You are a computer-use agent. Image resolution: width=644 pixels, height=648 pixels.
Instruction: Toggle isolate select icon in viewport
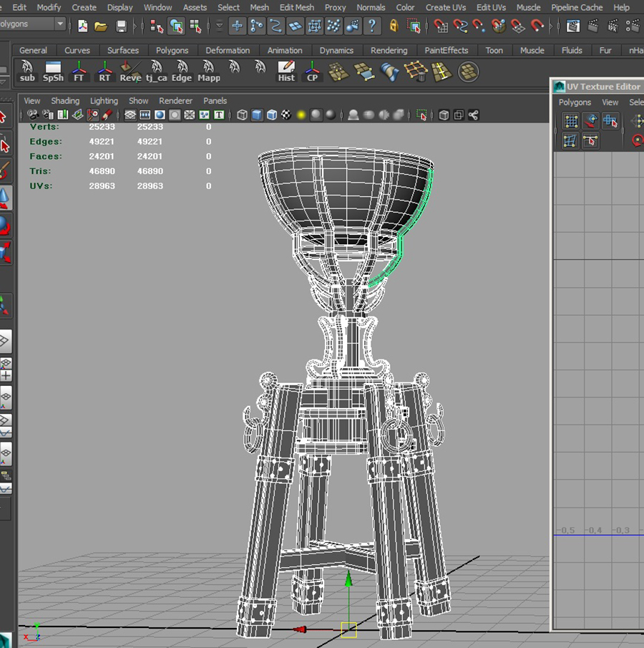tap(421, 115)
